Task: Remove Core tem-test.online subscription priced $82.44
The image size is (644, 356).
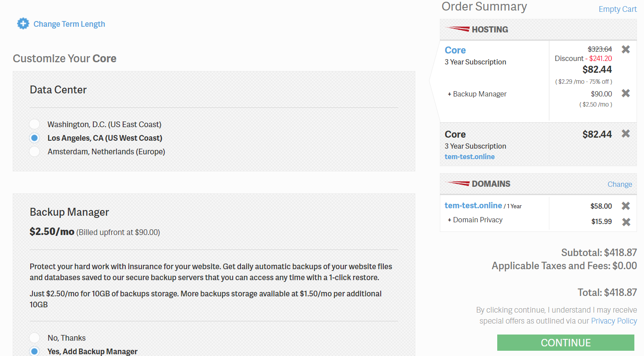Action: [x=626, y=134]
